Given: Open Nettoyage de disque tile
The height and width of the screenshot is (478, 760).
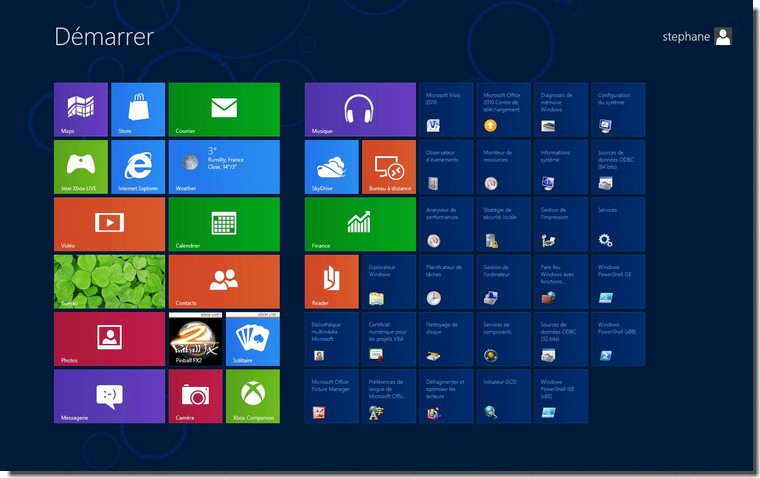Looking at the screenshot, I should (446, 339).
